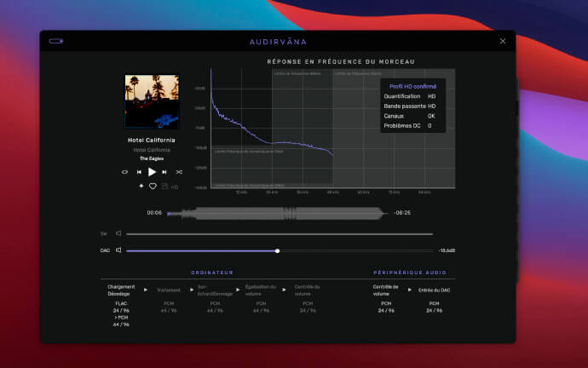Screen dimensions: 588x368
Task: Click the Périphérique Audio section heading
Action: click(410, 273)
